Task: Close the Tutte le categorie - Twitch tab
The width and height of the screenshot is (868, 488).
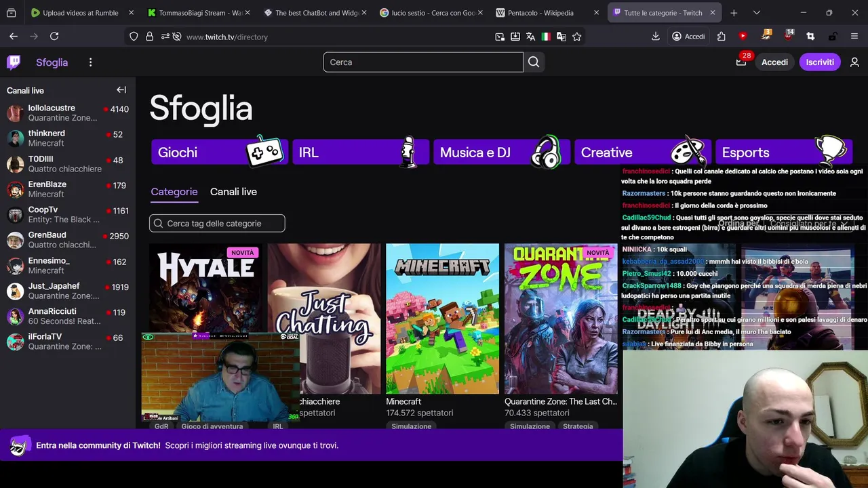Action: [x=712, y=13]
